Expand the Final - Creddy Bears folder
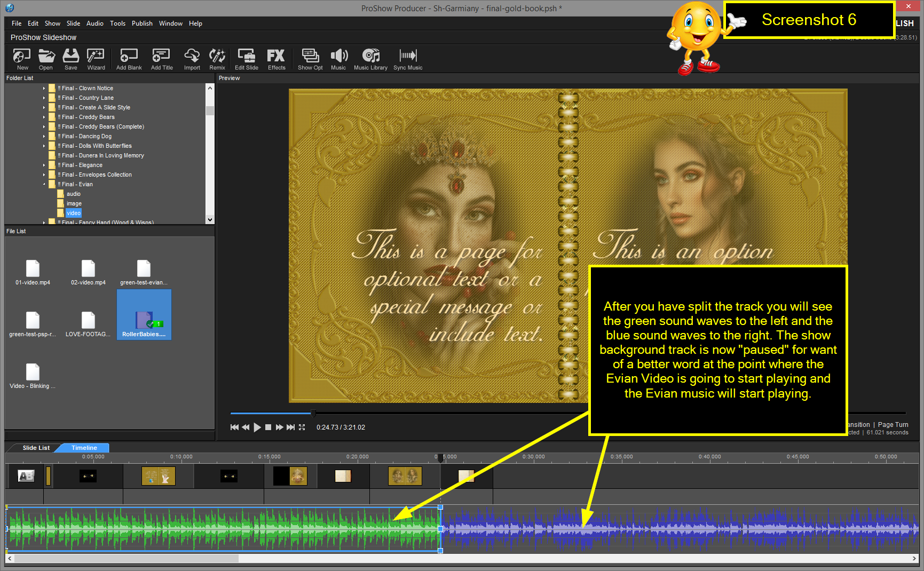 pyautogui.click(x=44, y=117)
